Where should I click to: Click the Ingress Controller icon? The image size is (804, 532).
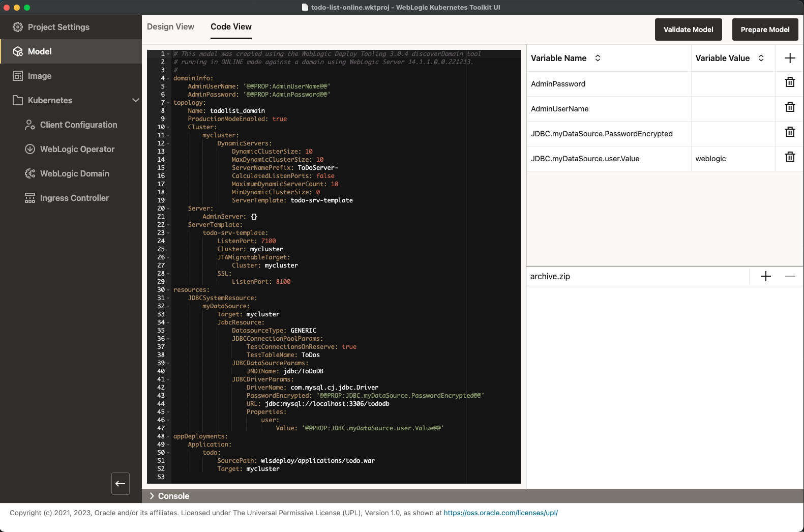[30, 198]
